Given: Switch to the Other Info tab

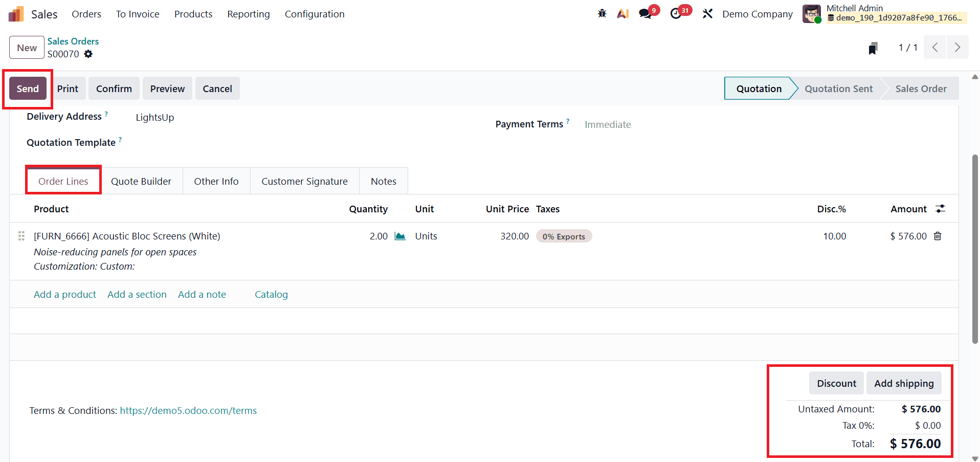Looking at the screenshot, I should point(216,181).
